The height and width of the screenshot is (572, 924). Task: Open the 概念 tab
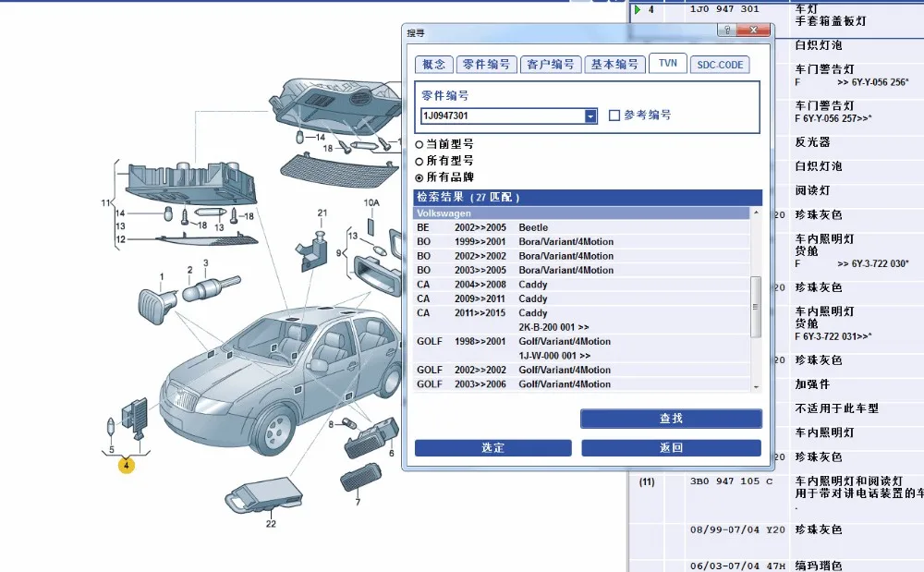(x=433, y=64)
